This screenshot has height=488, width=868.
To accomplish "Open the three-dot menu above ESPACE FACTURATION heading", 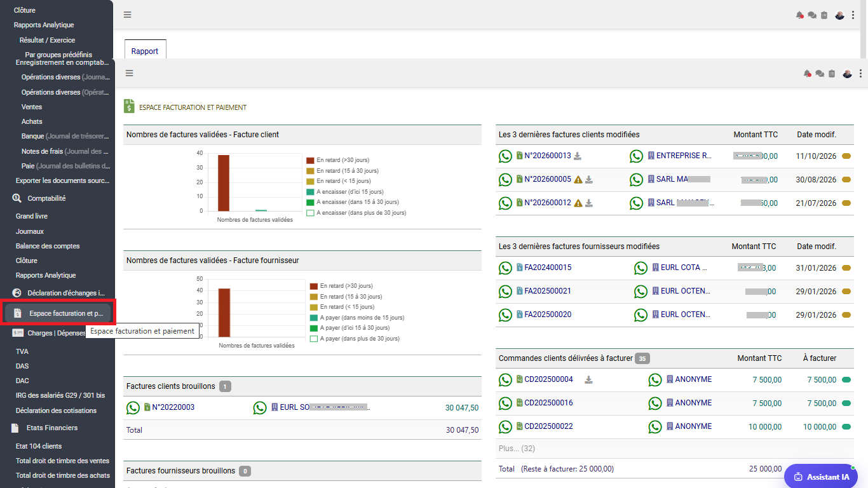I will click(x=860, y=74).
